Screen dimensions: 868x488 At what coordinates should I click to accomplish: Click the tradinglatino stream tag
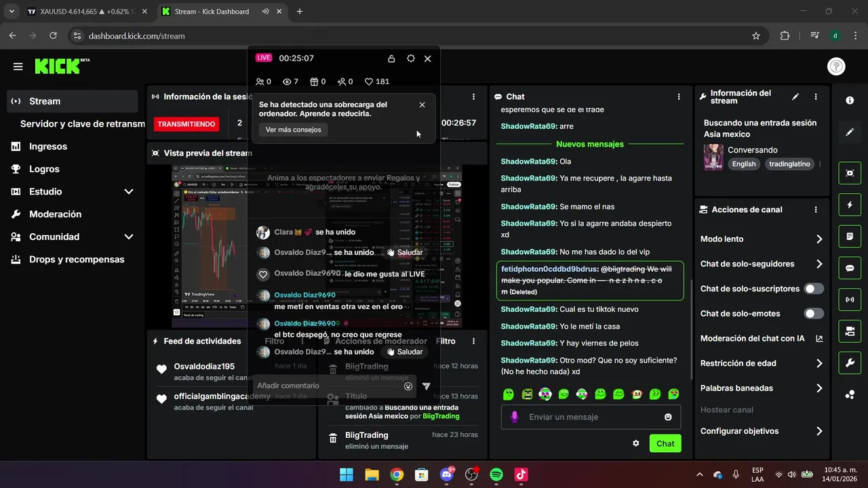[789, 164]
